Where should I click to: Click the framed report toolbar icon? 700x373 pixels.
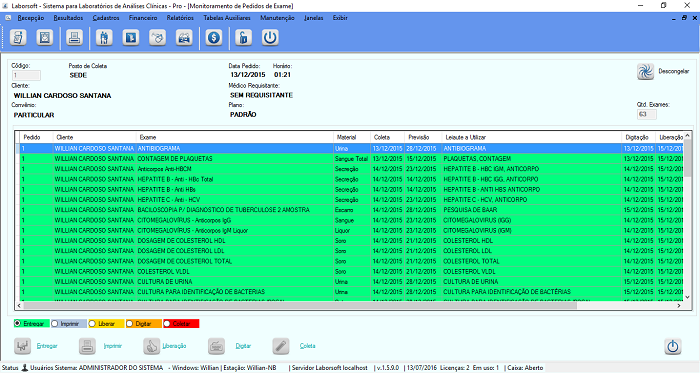coord(45,37)
